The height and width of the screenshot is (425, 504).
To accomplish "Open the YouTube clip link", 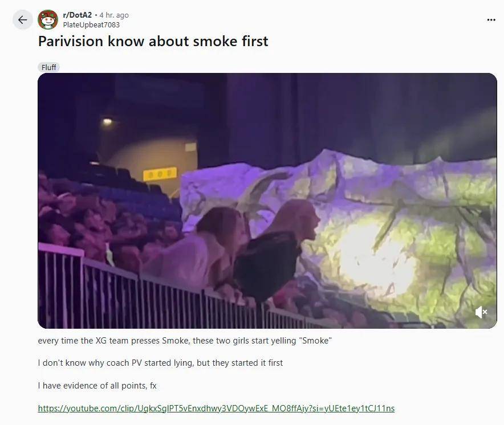I will [216, 408].
